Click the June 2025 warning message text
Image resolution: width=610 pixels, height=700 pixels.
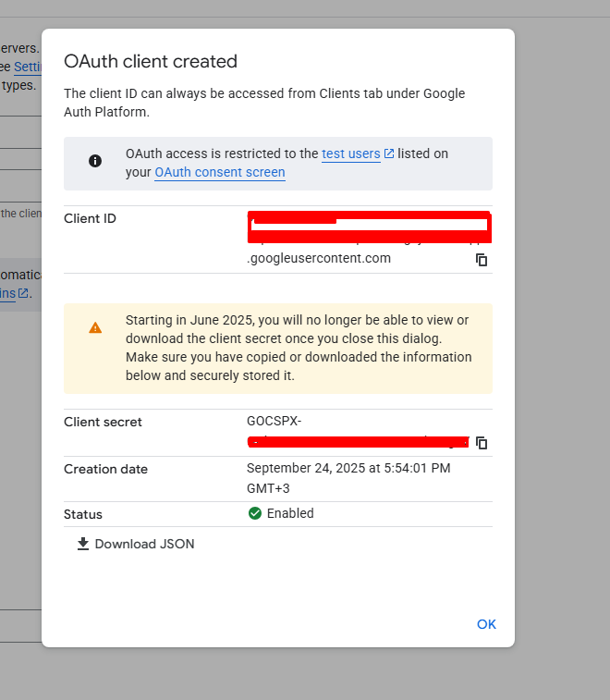coord(299,348)
